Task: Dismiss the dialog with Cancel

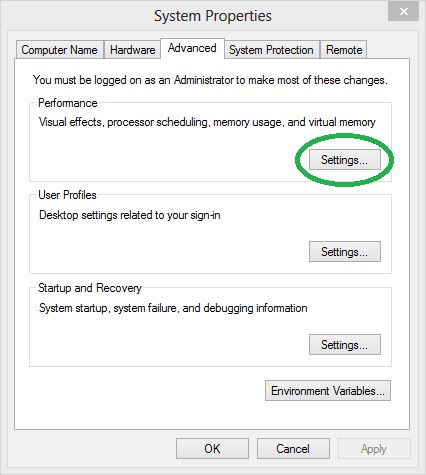Action: click(293, 449)
